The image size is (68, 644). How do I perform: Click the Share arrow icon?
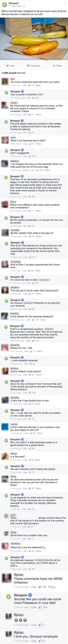54,65
